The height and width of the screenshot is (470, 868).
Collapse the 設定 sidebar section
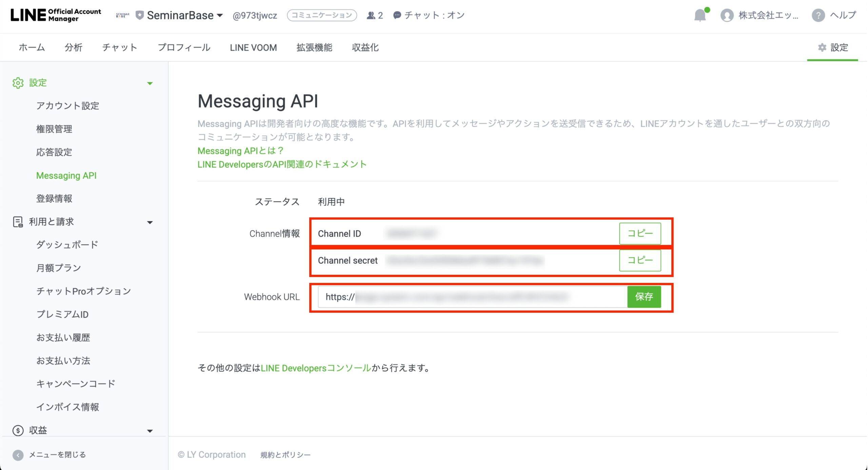point(150,83)
